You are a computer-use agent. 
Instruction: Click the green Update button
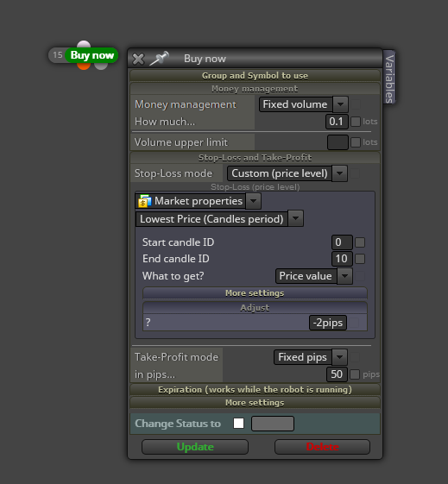click(x=195, y=447)
